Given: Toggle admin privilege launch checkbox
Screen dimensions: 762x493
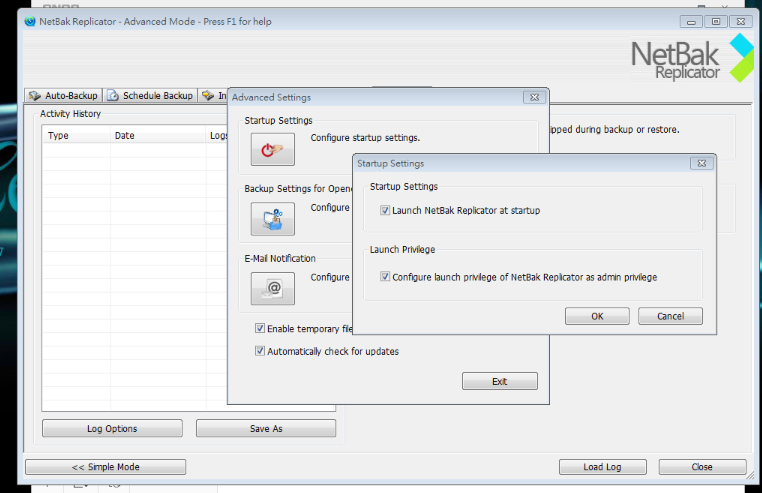Looking at the screenshot, I should pos(385,277).
